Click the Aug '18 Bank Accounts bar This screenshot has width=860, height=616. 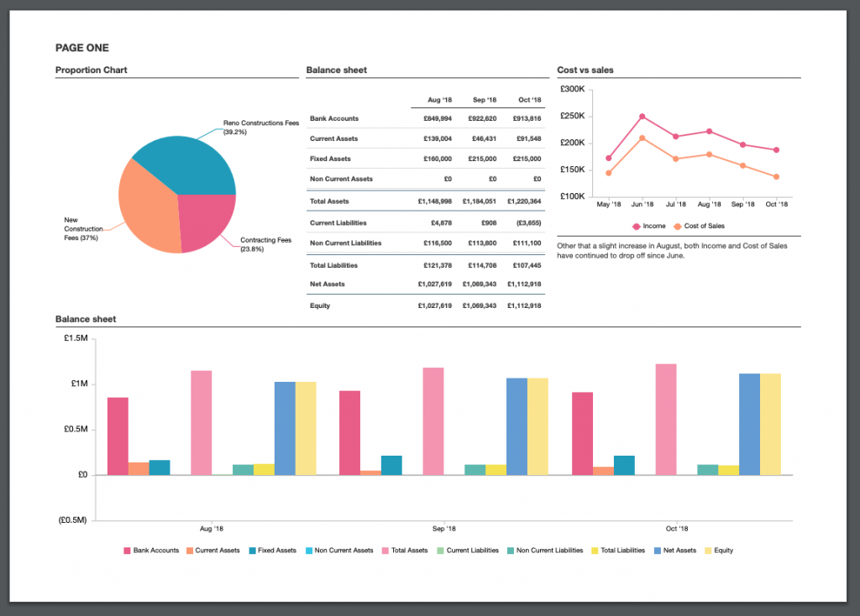[x=118, y=436]
